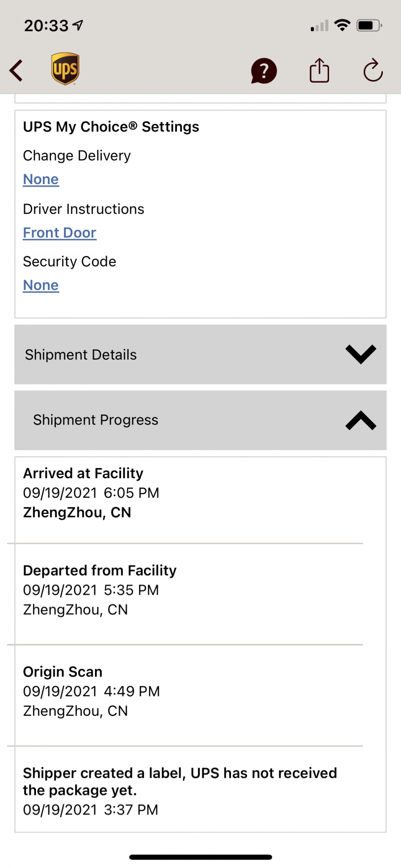Viewport: 401px width, 868px height.
Task: Tap the Arrived at Facility entry
Action: point(83,473)
